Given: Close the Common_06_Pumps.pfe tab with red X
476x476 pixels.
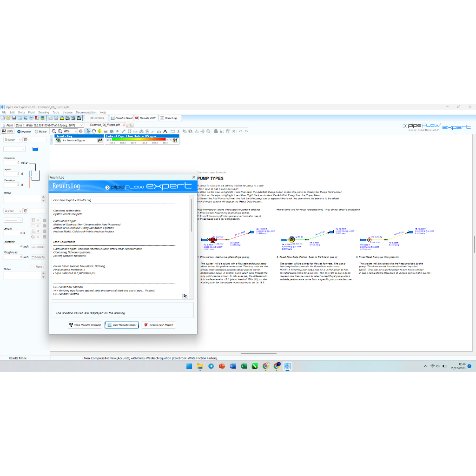Looking at the screenshot, I should (124, 125).
